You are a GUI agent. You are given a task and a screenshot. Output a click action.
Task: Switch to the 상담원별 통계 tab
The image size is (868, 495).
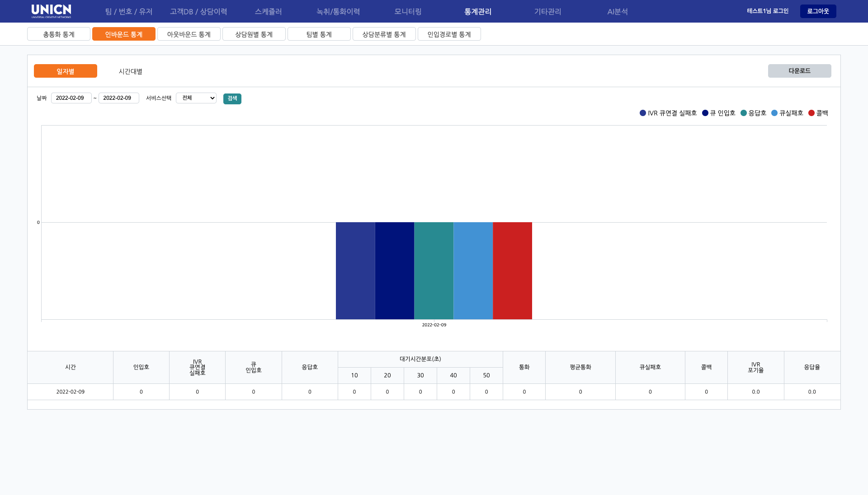[x=254, y=34]
